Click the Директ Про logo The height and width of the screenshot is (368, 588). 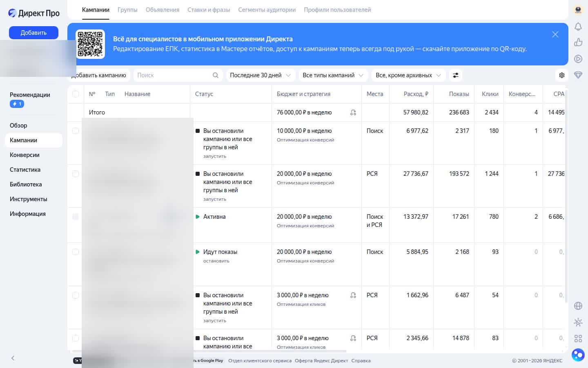[x=34, y=13]
